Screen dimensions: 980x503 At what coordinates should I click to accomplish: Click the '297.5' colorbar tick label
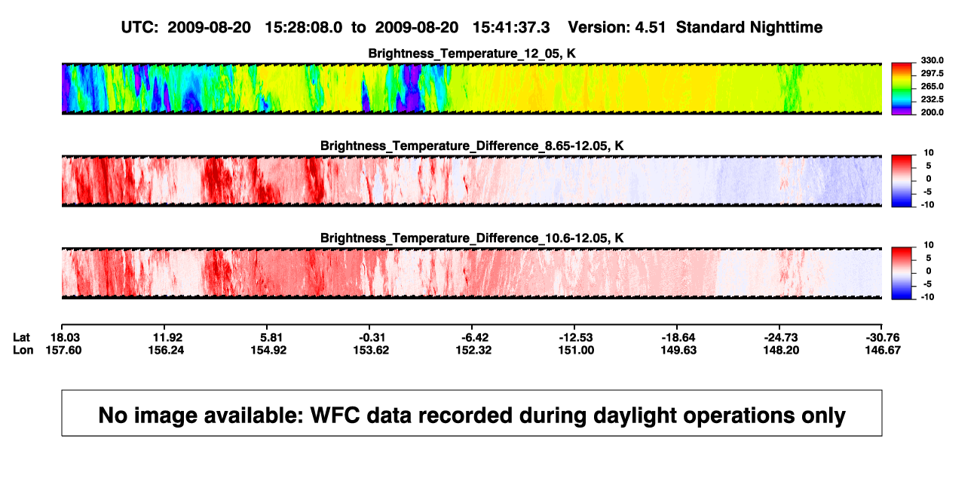[x=932, y=74]
